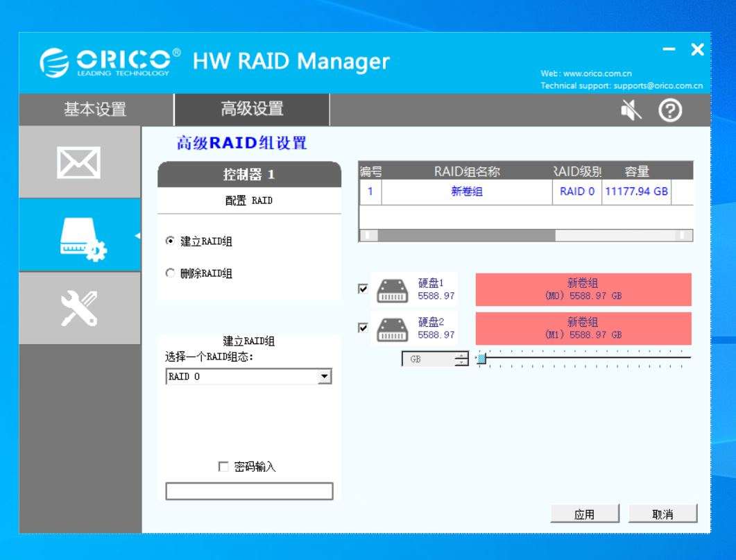736x560 pixels.
Task: Select the 建立RAID组 radio button
Action: pos(170,241)
